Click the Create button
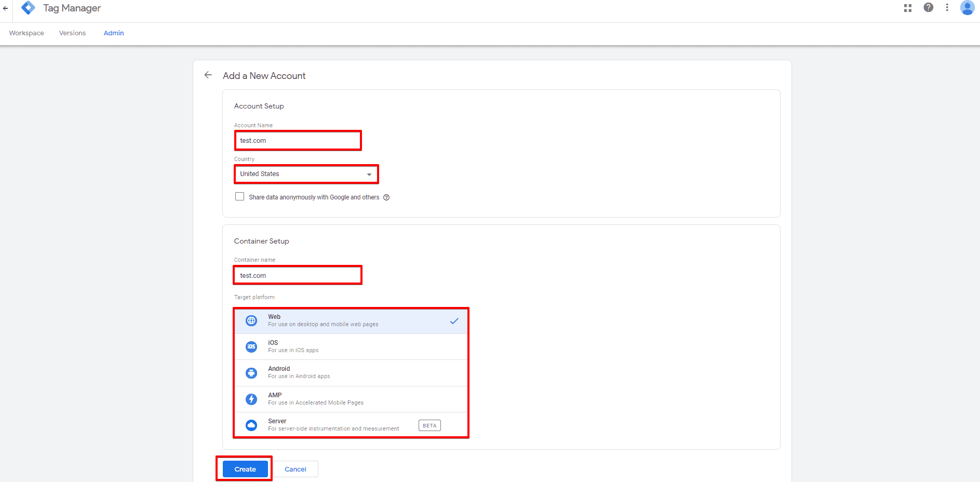Screen dimensions: 980x483 pyautogui.click(x=245, y=469)
